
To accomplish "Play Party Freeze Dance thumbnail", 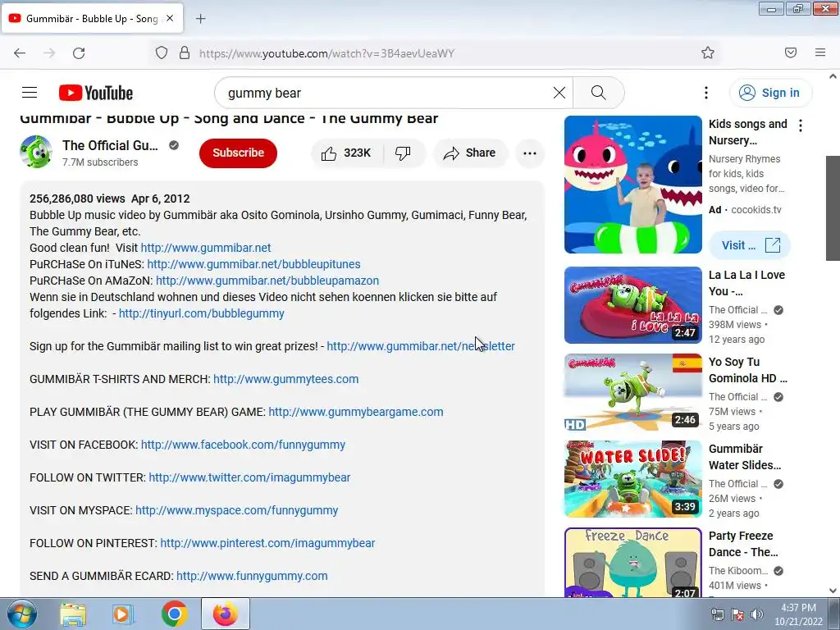I will pyautogui.click(x=632, y=562).
